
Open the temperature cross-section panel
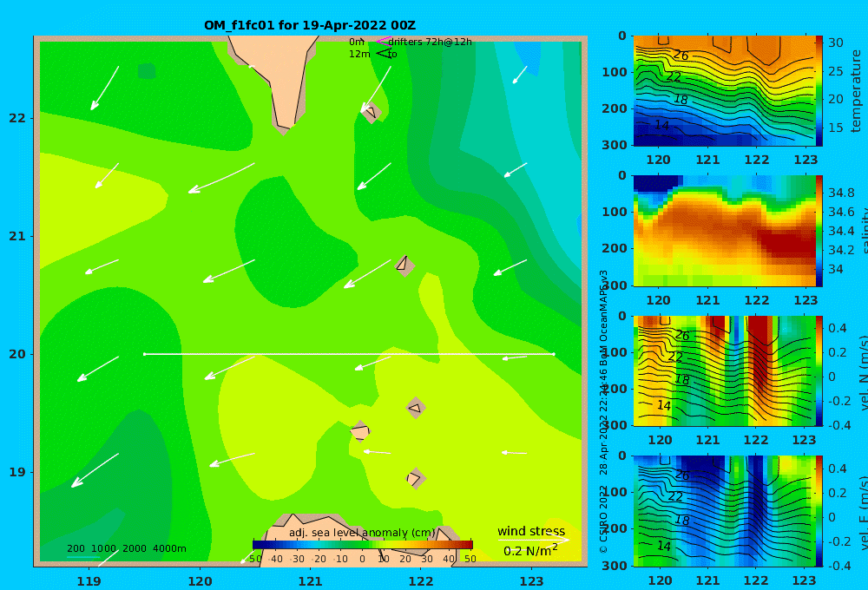724,91
